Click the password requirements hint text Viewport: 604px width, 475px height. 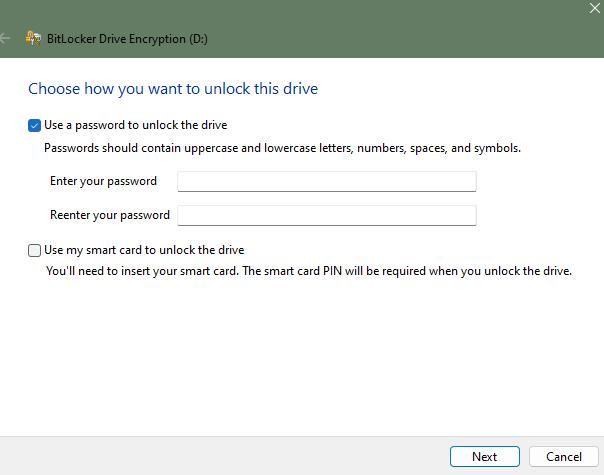pyautogui.click(x=282, y=148)
